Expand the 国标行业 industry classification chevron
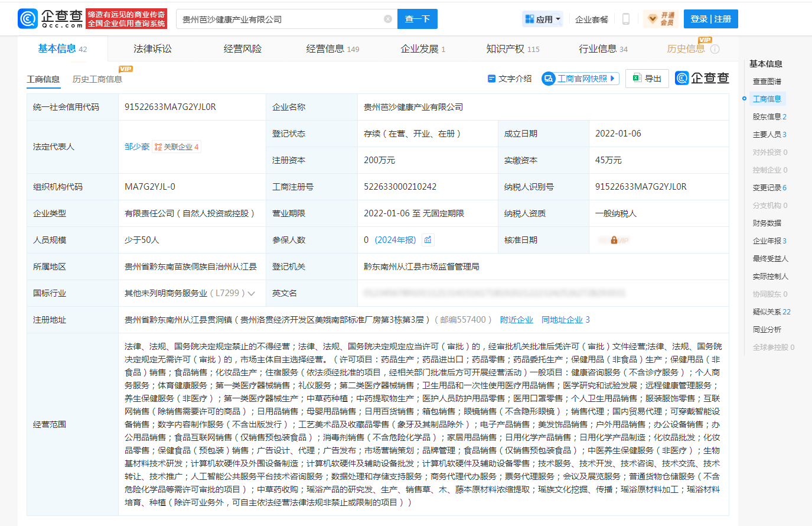 252,294
